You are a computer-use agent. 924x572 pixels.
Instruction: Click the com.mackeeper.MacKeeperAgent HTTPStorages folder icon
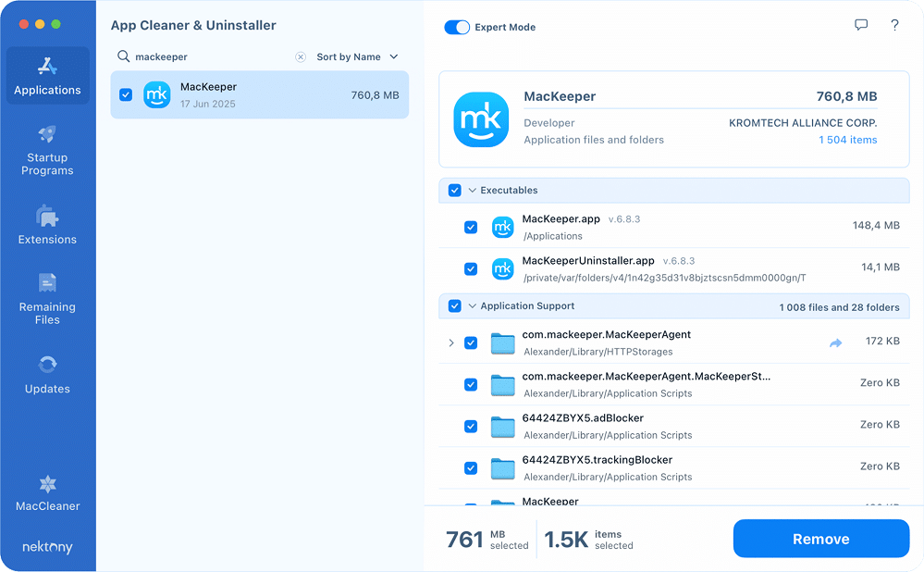[502, 343]
